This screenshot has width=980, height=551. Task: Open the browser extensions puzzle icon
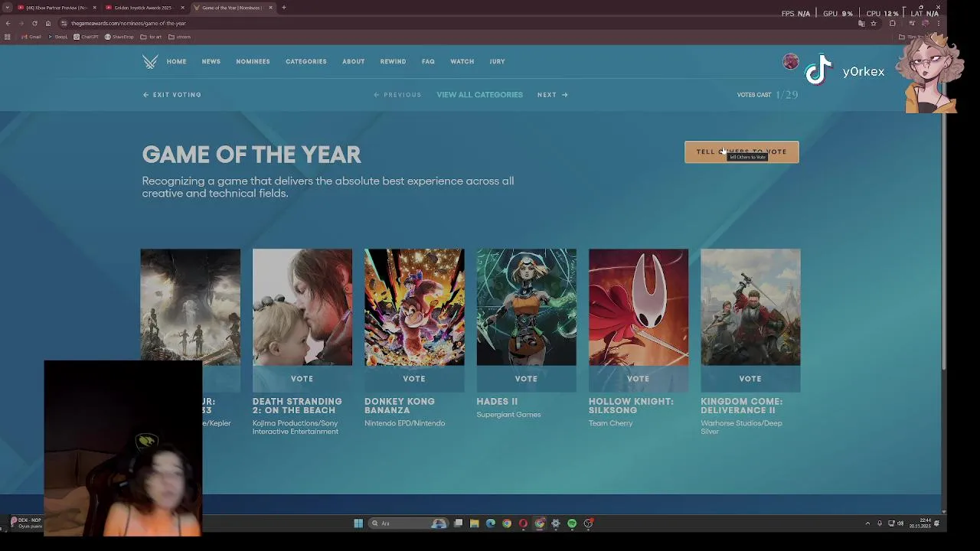(x=892, y=24)
